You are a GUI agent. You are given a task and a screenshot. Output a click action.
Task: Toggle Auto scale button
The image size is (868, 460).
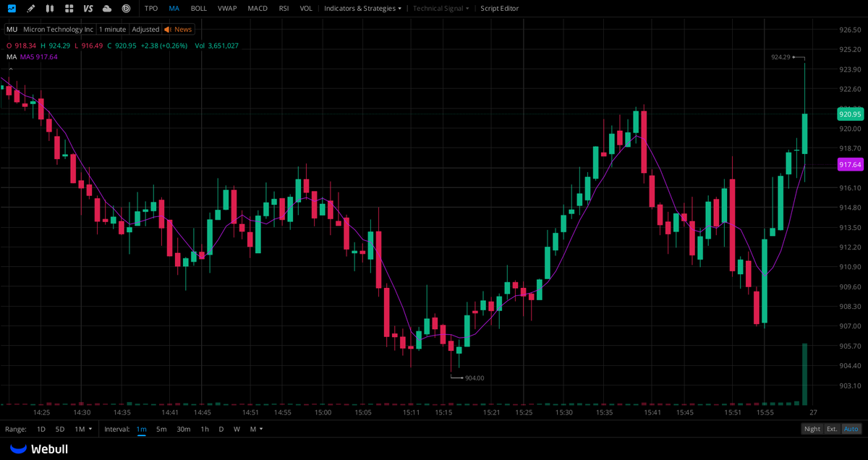pos(852,429)
